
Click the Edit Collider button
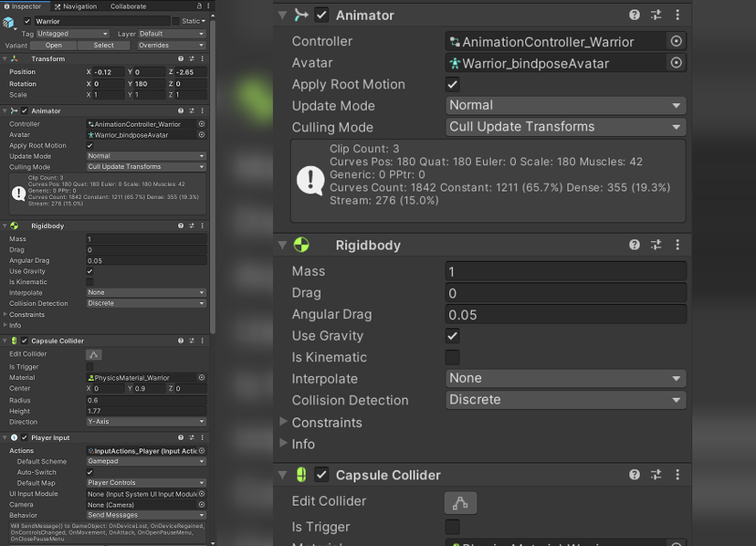pyautogui.click(x=458, y=501)
